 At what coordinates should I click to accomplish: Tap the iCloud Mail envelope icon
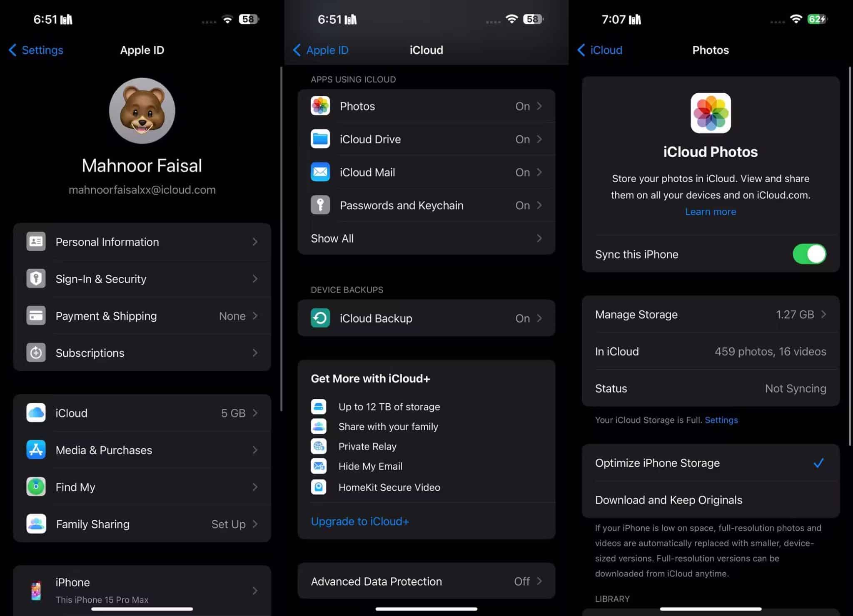320,172
